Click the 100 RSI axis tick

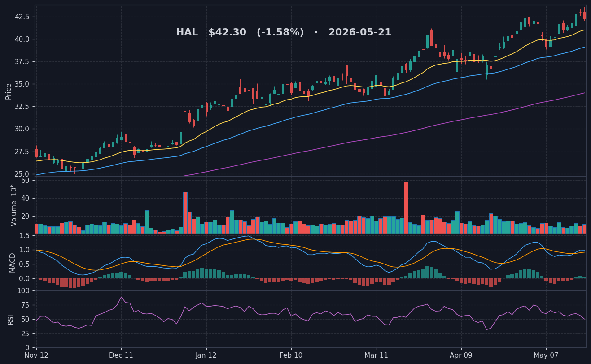[x=24, y=290]
